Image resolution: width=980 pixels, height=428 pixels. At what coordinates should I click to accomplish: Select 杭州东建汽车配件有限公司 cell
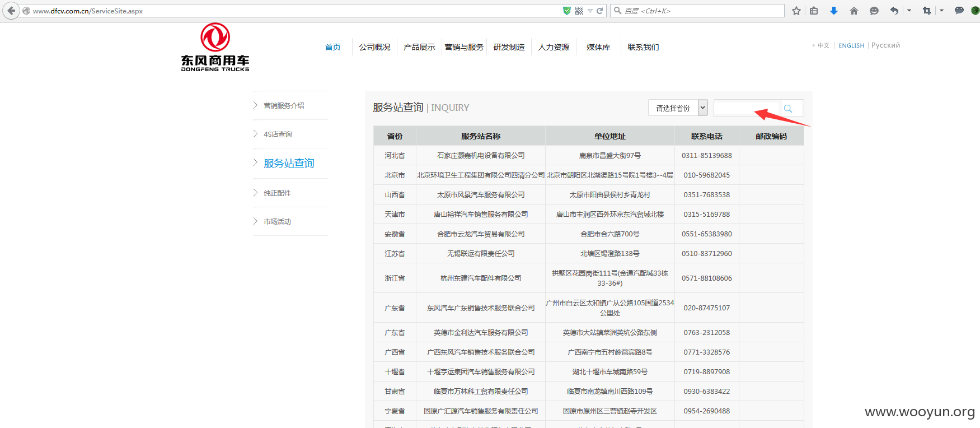point(481,278)
